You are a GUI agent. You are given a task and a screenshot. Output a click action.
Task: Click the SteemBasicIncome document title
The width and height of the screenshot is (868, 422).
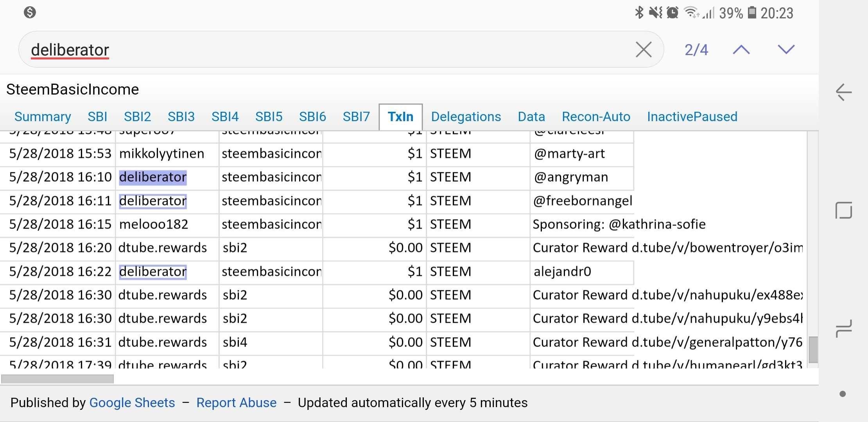click(73, 89)
